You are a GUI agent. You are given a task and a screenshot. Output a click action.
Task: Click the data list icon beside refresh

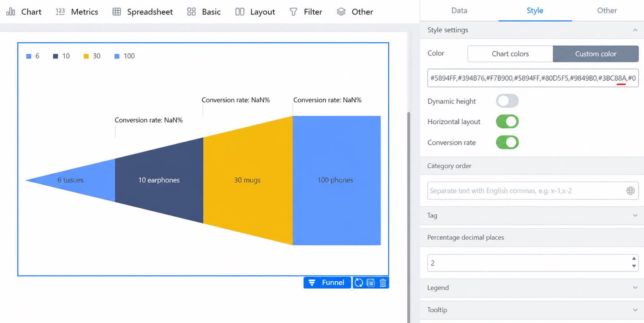pos(371,283)
